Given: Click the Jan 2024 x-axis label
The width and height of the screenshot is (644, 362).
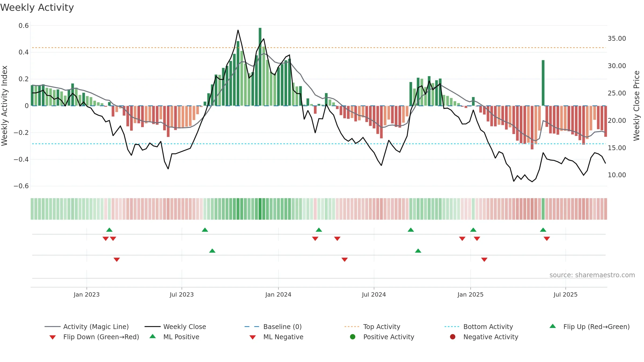Looking at the screenshot, I should [278, 294].
